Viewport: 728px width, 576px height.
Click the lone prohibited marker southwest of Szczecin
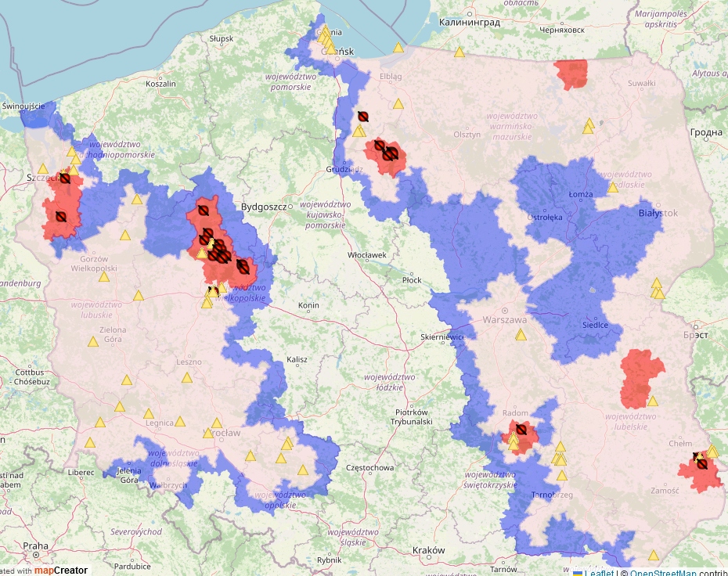[60, 217]
